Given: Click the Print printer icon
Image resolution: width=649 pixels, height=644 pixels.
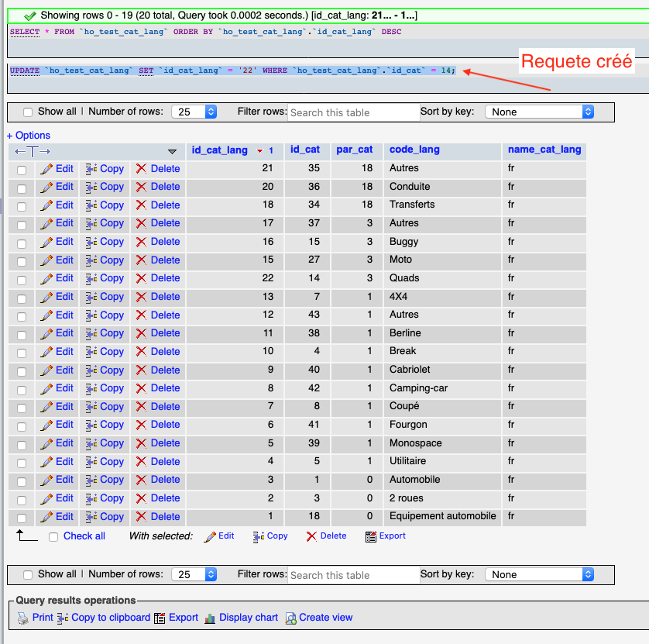Looking at the screenshot, I should pyautogui.click(x=22, y=618).
